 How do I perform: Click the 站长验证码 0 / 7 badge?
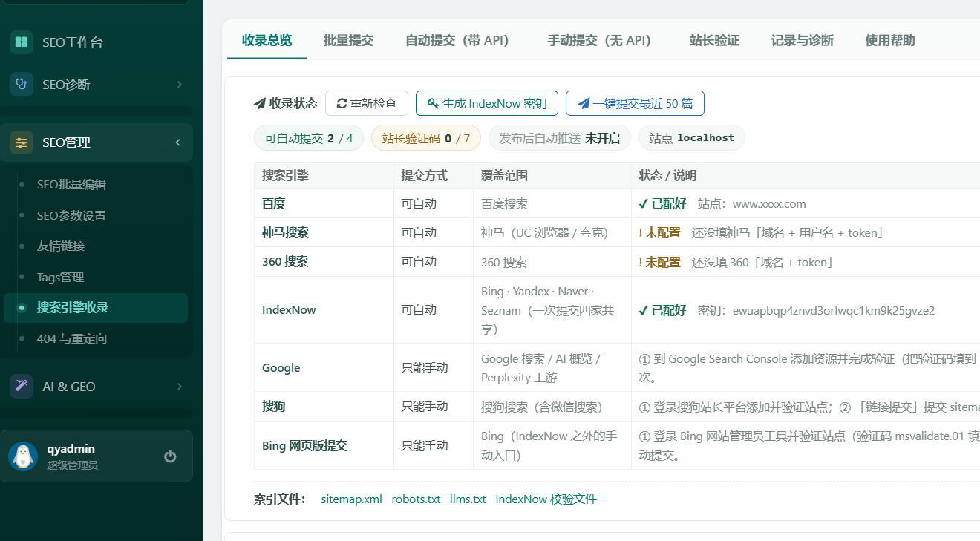point(426,138)
